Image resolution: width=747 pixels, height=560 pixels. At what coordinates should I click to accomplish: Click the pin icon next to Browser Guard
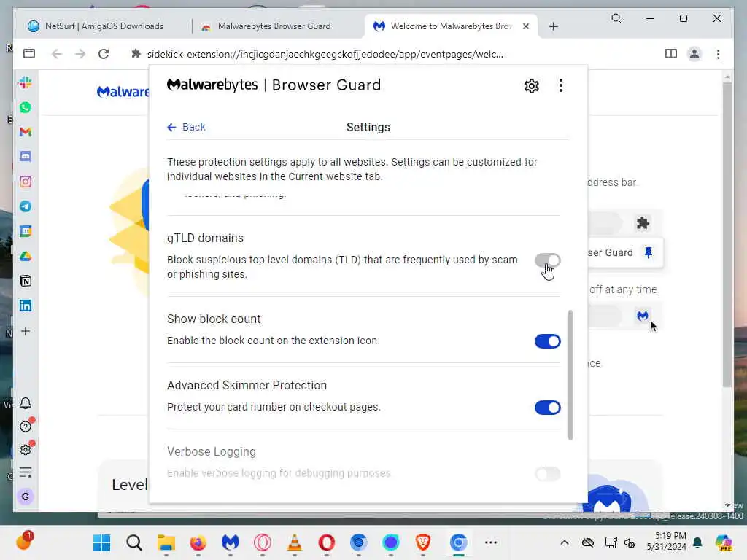648,252
